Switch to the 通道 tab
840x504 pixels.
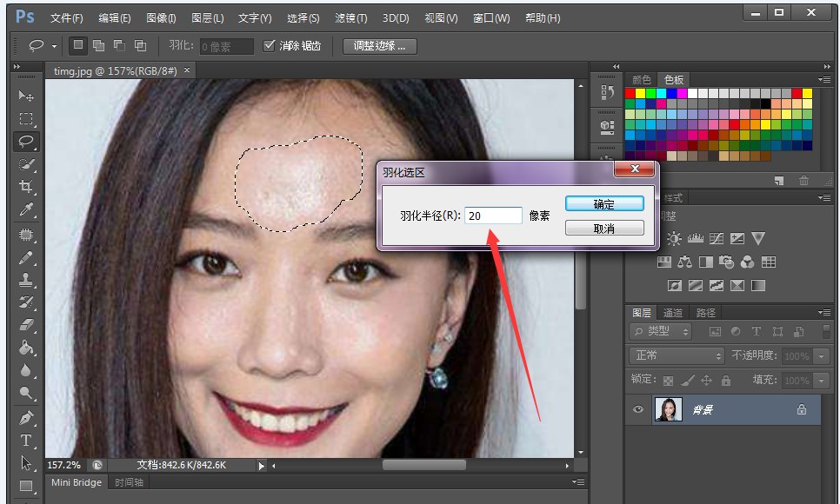click(673, 313)
